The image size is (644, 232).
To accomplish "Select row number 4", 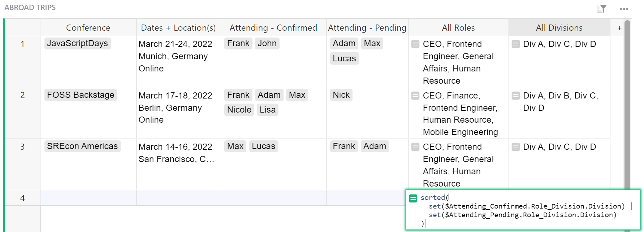I will (x=22, y=198).
